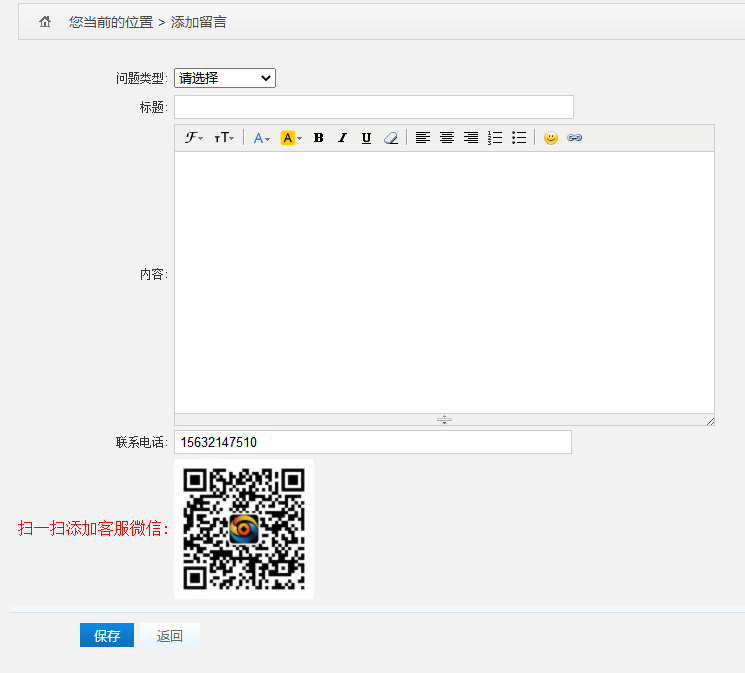Toggle bold formatting
This screenshot has width=745, height=673.
click(x=318, y=138)
